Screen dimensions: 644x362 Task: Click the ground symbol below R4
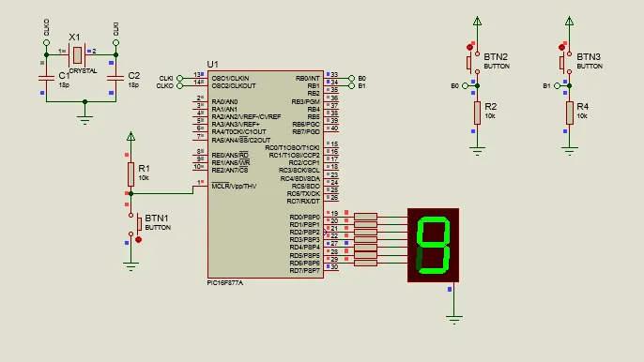(569, 151)
